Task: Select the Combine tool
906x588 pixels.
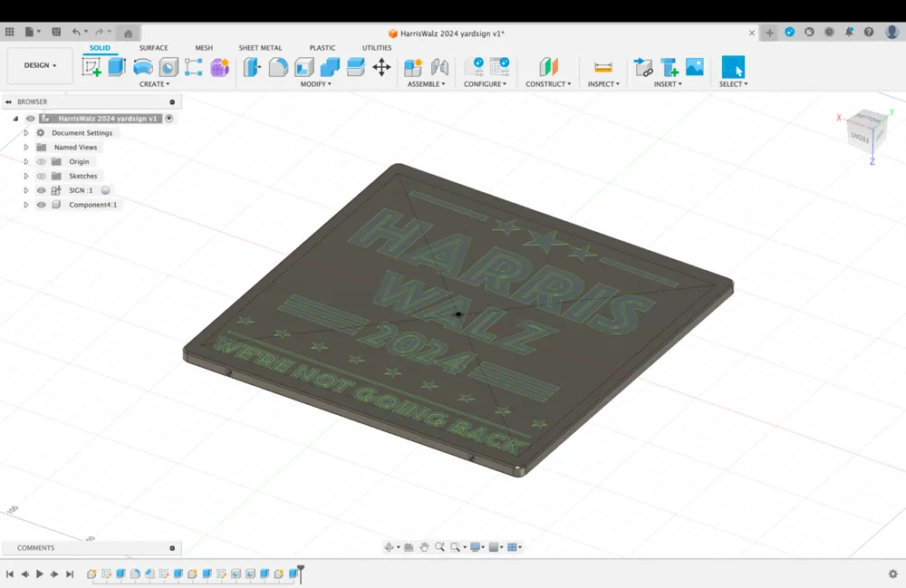Action: click(x=330, y=67)
